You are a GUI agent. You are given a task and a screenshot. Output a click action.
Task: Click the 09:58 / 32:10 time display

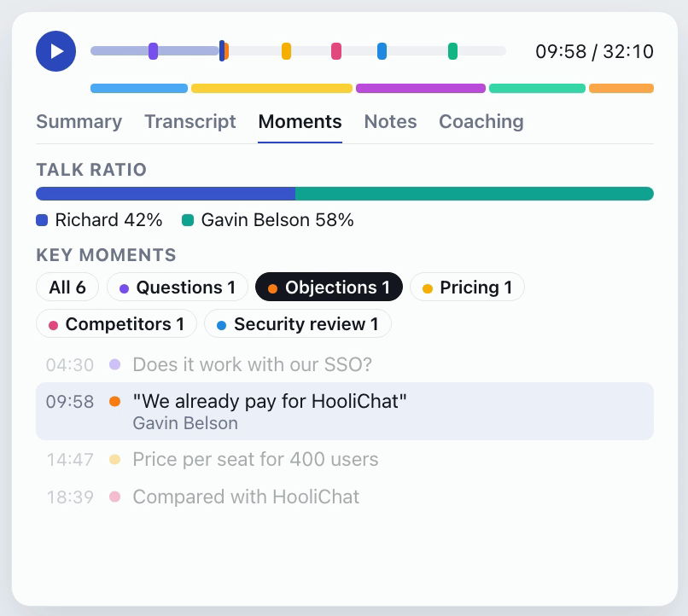click(594, 51)
